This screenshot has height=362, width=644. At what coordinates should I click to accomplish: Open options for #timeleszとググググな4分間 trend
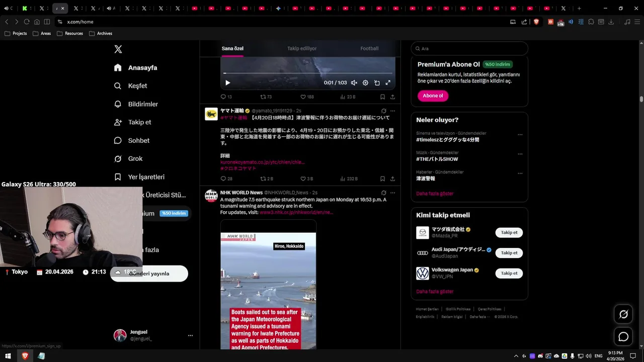pos(520,135)
